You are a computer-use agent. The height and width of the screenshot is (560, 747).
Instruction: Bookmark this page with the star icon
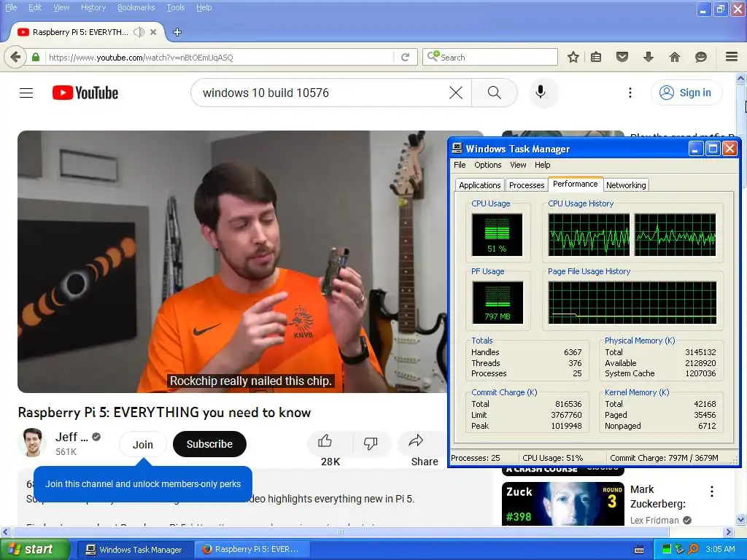[x=573, y=57]
